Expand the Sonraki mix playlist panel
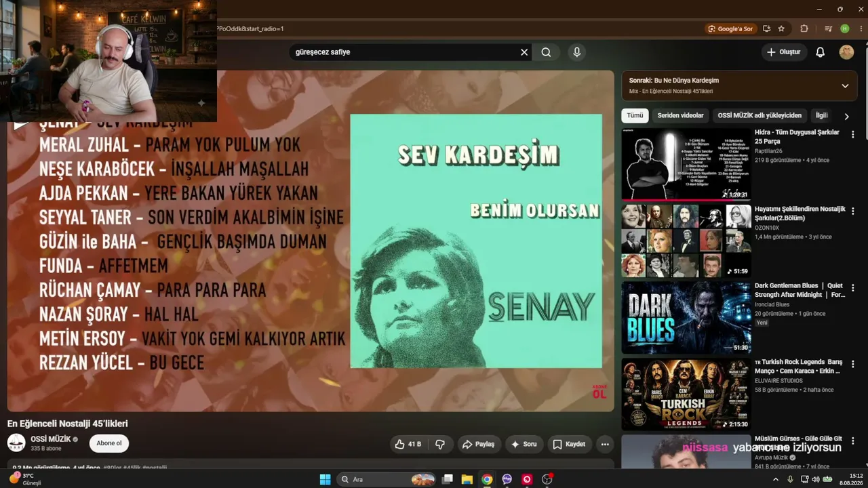Screen dimensions: 868x488 click(x=845, y=85)
